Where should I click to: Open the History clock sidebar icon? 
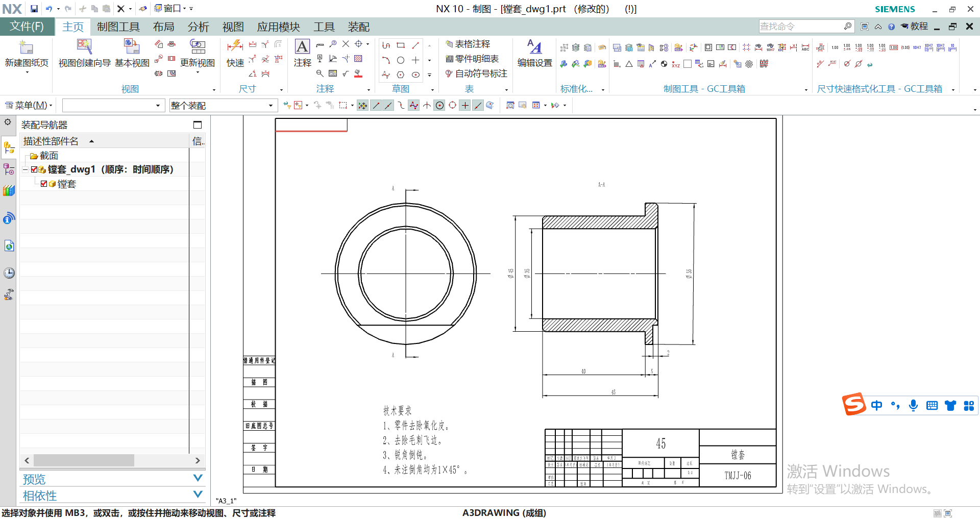coord(9,273)
